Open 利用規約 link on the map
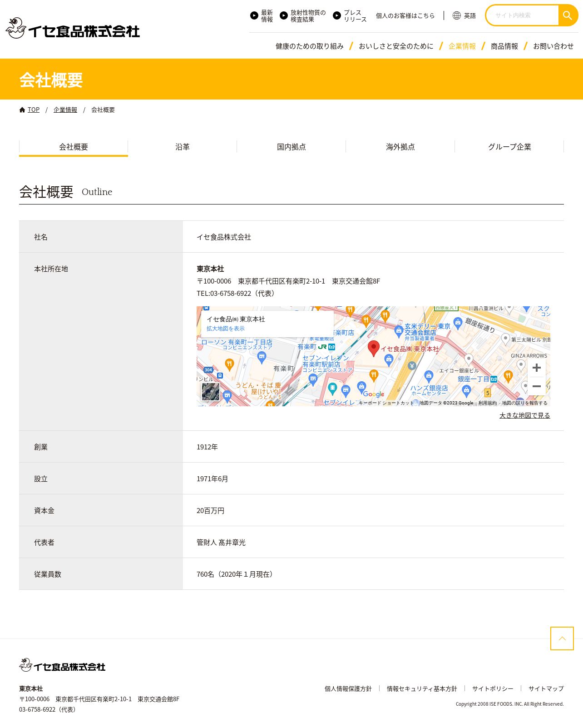This screenshot has height=728, width=583. click(x=488, y=403)
